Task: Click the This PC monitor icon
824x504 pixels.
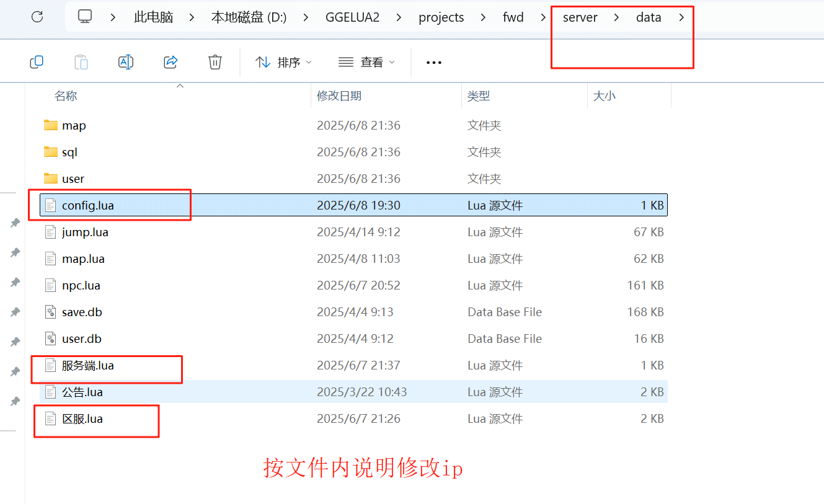Action: tap(85, 17)
